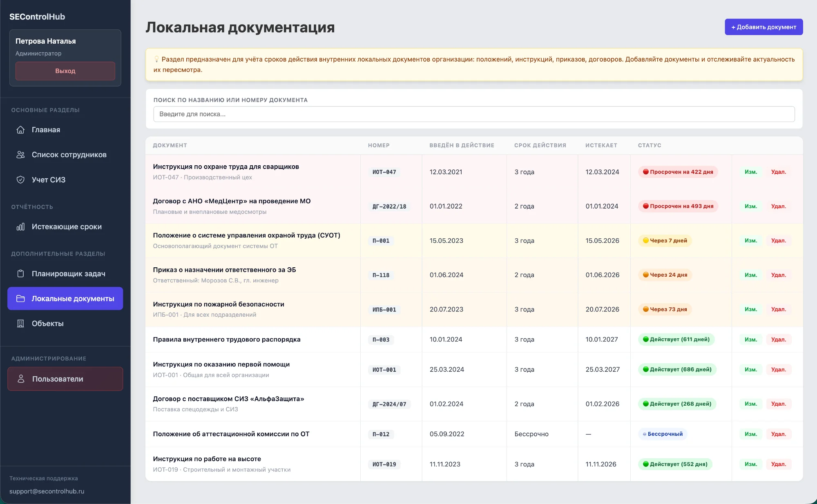Viewport: 817px width, 504px height.
Task: Click Удал. in the П-118 row
Action: pyautogui.click(x=778, y=275)
